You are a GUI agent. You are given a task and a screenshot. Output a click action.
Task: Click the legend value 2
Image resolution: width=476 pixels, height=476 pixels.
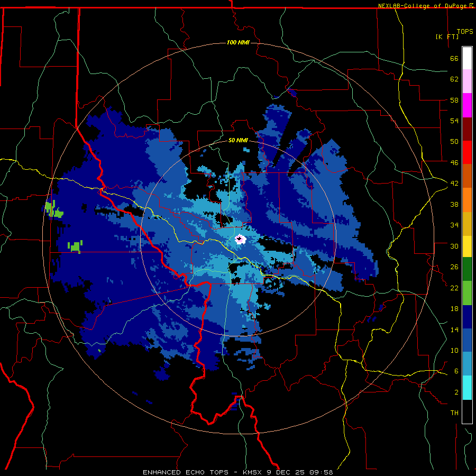tap(456, 392)
